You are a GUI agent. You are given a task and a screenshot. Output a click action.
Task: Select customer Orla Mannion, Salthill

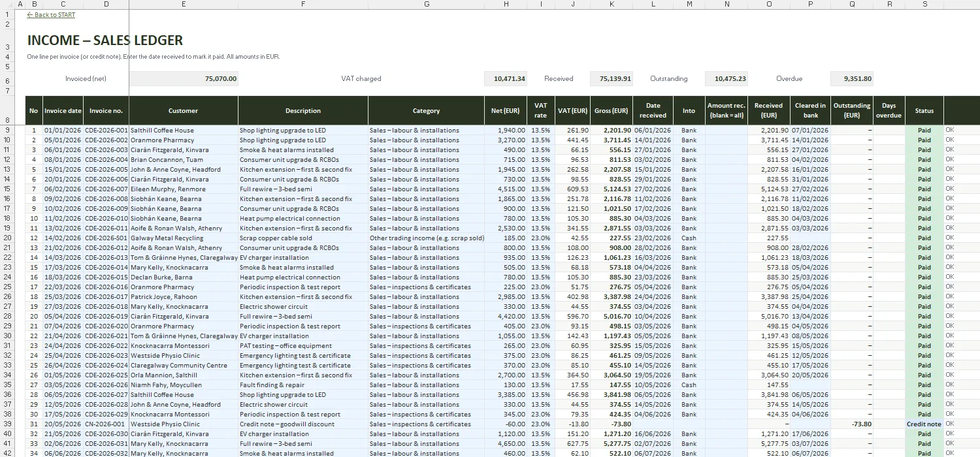pyautogui.click(x=184, y=375)
